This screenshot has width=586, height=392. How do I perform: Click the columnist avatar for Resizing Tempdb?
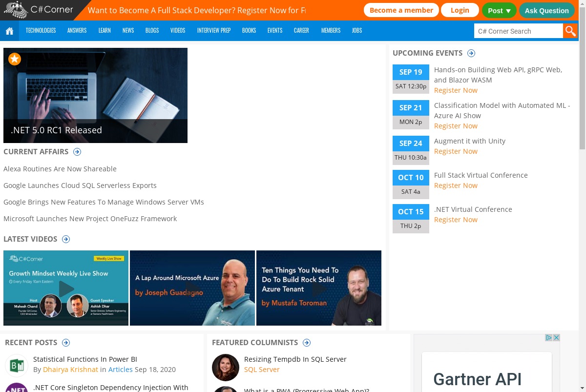click(x=226, y=368)
